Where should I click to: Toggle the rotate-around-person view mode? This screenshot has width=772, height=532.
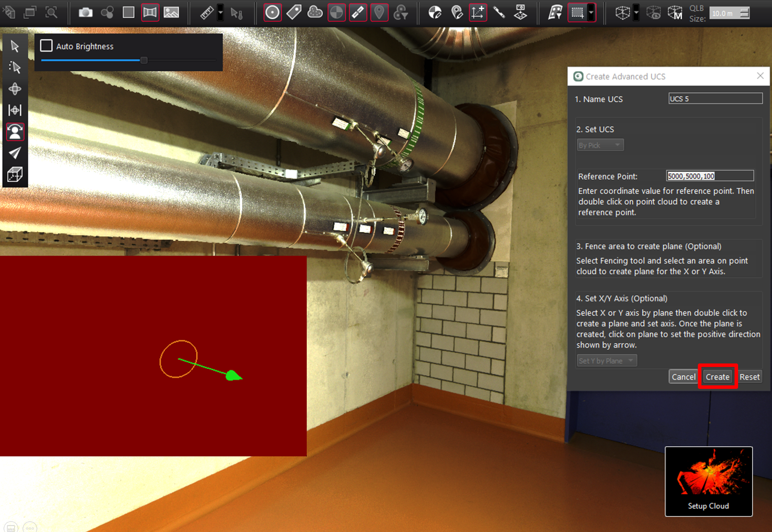tap(14, 132)
